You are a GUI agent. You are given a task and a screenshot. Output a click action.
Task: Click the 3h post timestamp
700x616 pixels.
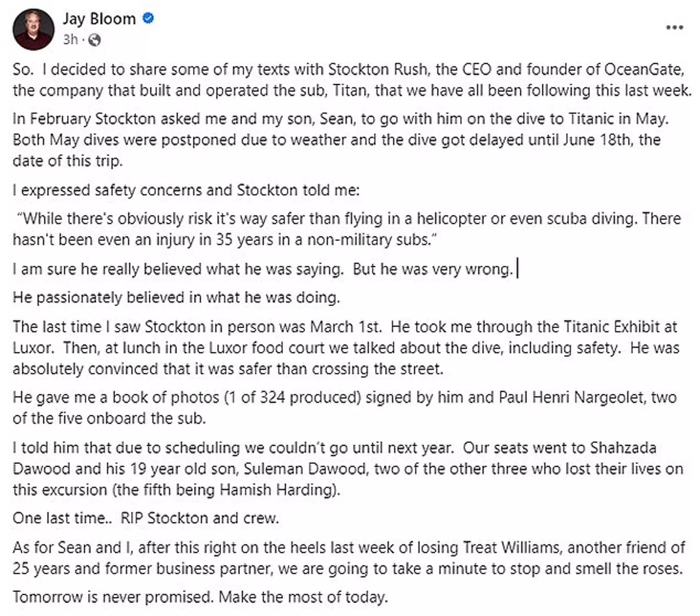coord(70,39)
